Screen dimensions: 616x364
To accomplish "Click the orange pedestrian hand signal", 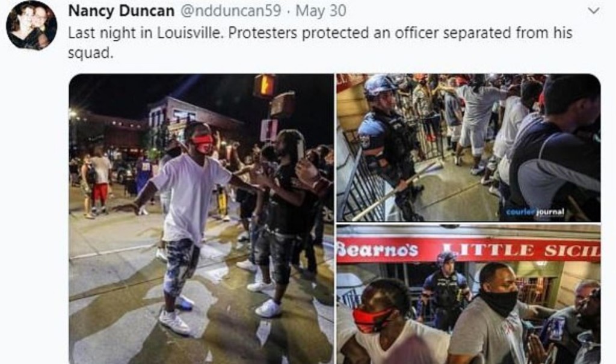I will click(x=265, y=84).
